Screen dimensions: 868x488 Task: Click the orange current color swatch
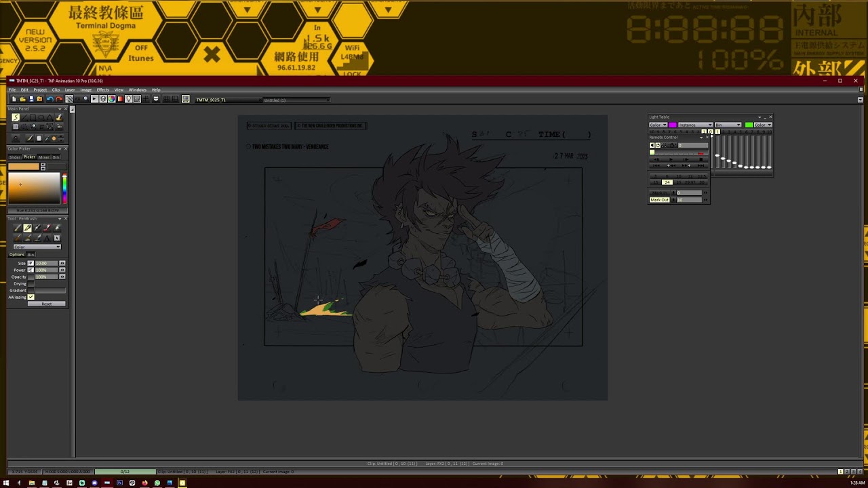[24, 166]
